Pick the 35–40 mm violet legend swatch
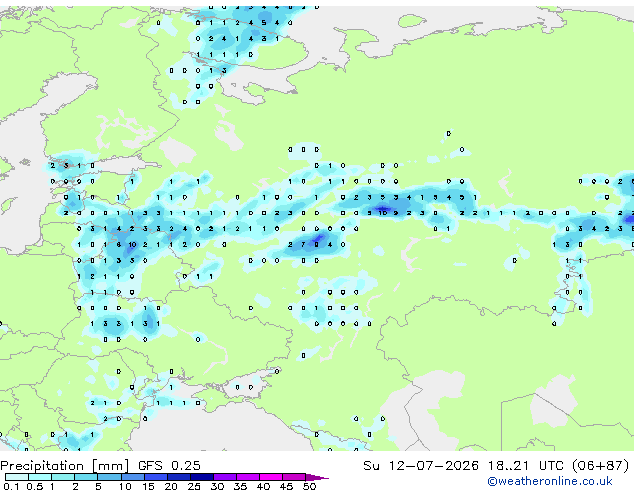The image size is (634, 490). tap(248, 477)
